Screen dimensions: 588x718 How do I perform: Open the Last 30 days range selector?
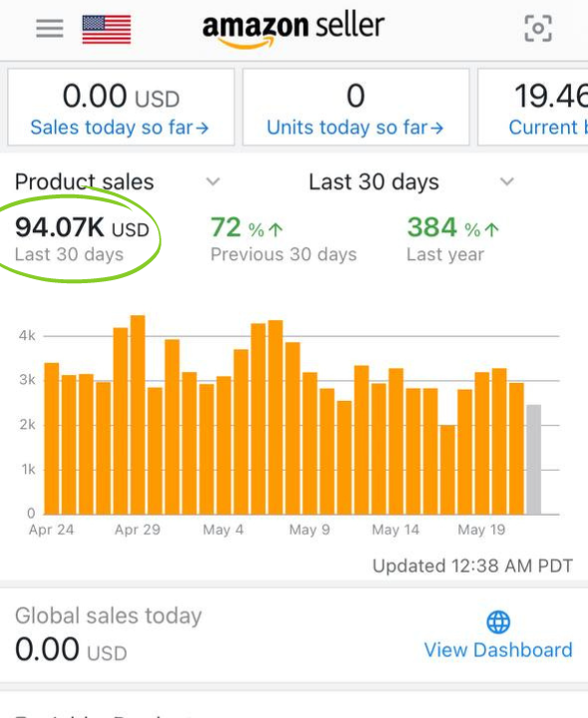411,181
